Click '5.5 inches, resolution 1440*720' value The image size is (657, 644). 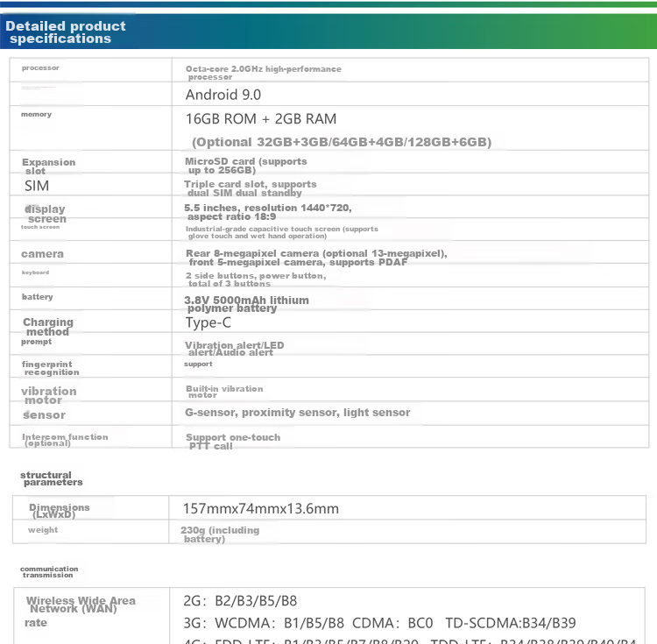point(268,212)
